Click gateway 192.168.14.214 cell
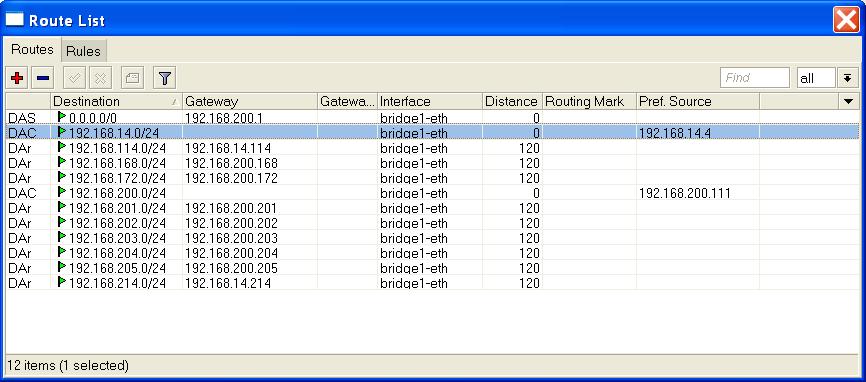 coord(250,283)
